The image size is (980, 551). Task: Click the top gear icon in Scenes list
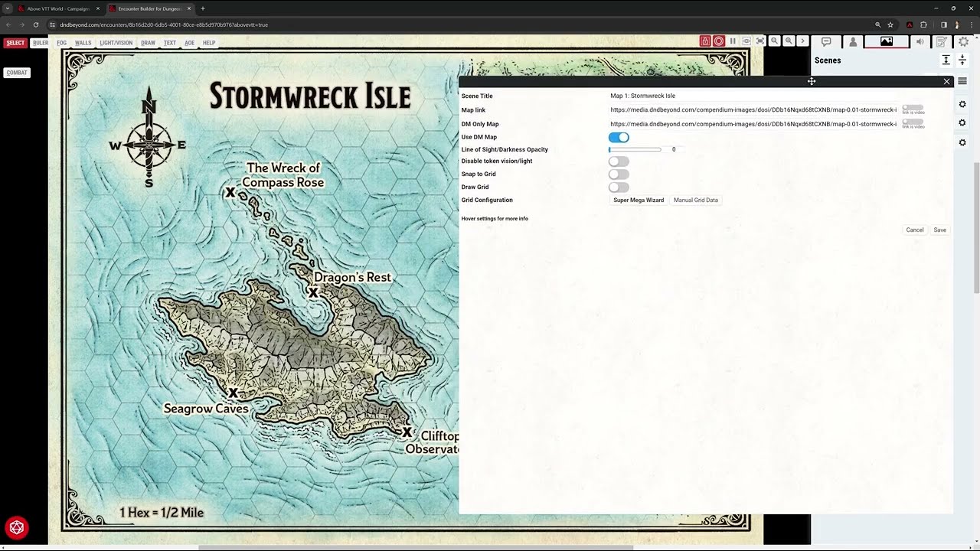(962, 103)
